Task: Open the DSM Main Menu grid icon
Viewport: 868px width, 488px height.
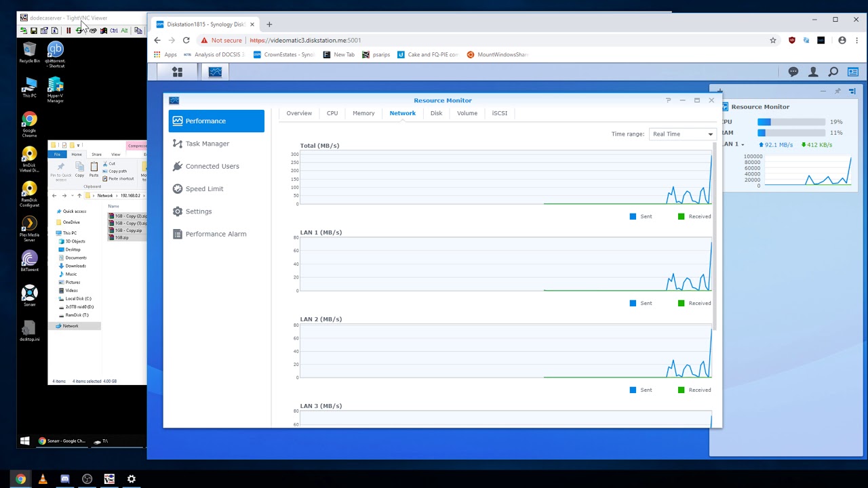Action: pyautogui.click(x=177, y=72)
